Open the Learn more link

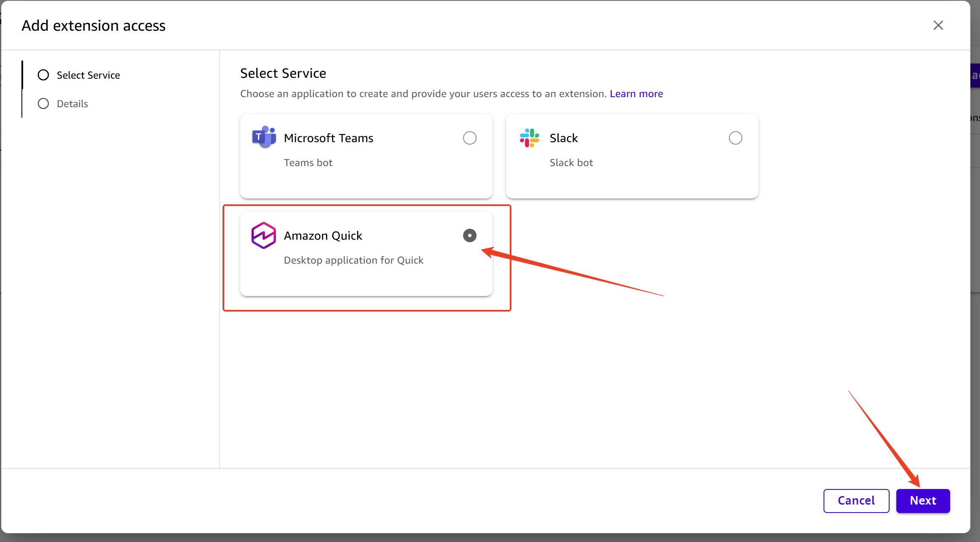click(x=636, y=94)
